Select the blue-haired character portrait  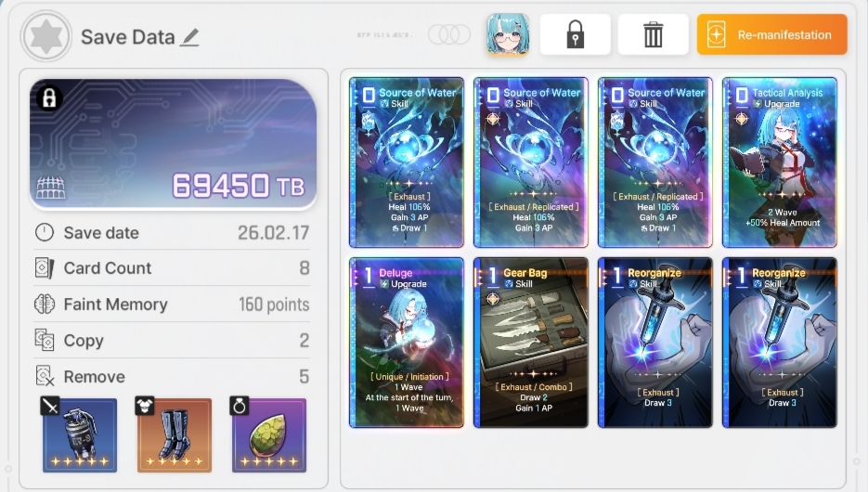click(x=508, y=34)
